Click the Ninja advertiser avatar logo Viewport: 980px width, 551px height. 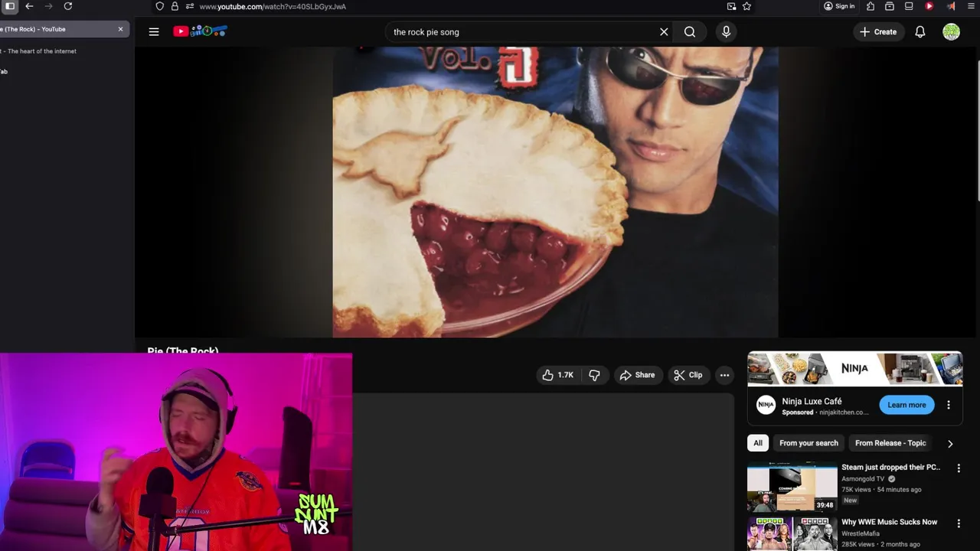[766, 406]
